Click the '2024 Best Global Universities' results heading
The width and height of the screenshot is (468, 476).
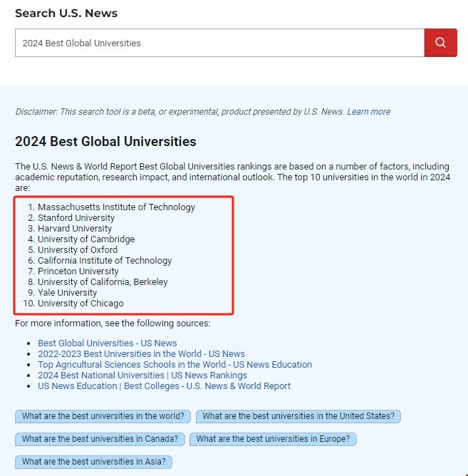tap(105, 142)
